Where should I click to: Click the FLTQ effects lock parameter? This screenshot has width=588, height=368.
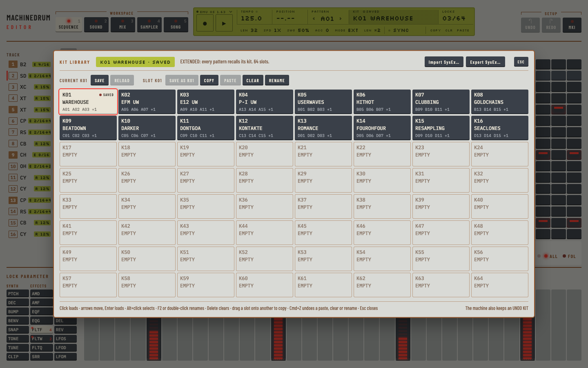coord(42,348)
